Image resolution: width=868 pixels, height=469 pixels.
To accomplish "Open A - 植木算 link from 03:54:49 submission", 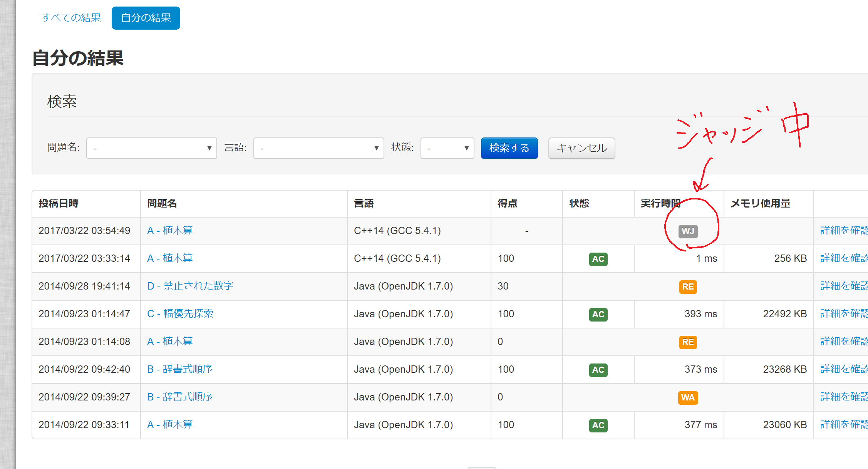I will (x=170, y=231).
